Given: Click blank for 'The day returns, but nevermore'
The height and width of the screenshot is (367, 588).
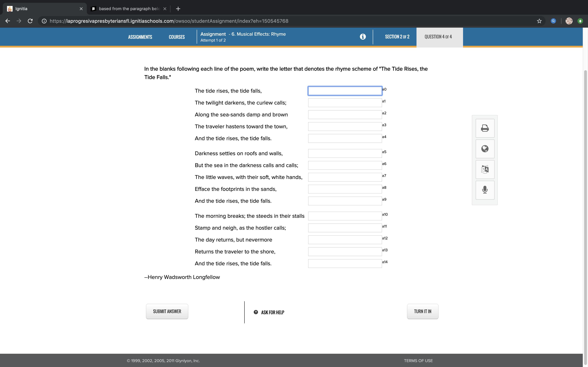Looking at the screenshot, I should [345, 240].
